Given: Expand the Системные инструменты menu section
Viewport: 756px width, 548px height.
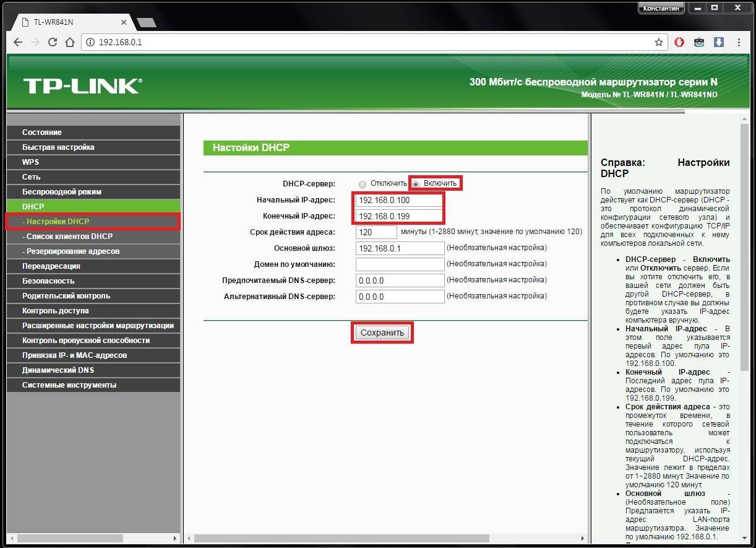Looking at the screenshot, I should pyautogui.click(x=69, y=385).
